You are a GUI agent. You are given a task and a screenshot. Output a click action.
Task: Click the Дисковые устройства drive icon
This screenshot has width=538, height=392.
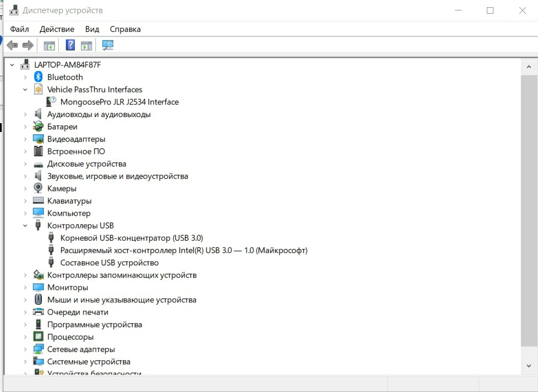38,164
